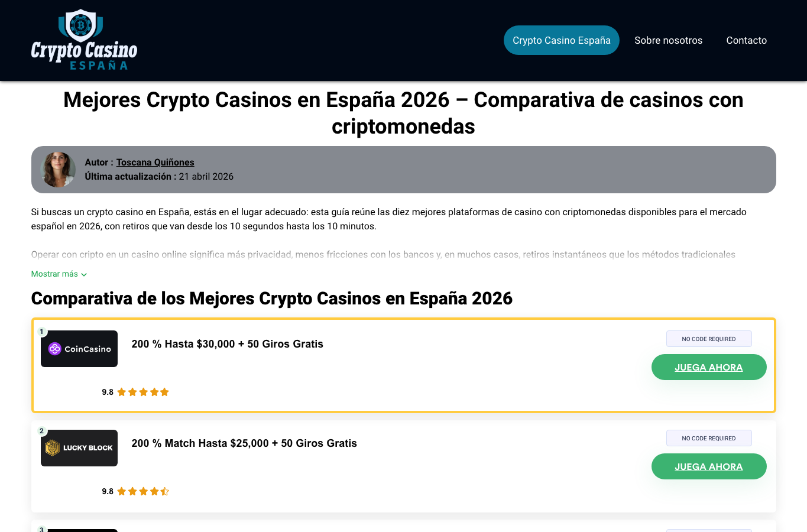
Task: Click the Lucky Block logo tile
Action: point(79,448)
